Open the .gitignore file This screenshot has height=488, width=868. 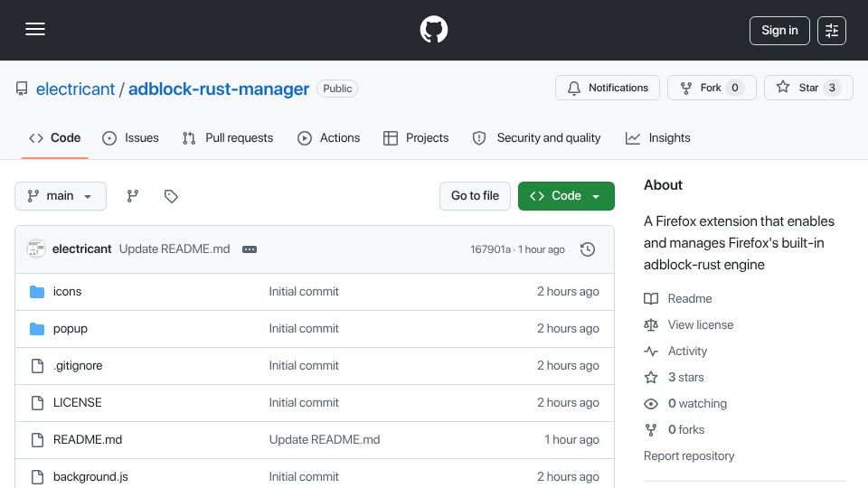78,366
